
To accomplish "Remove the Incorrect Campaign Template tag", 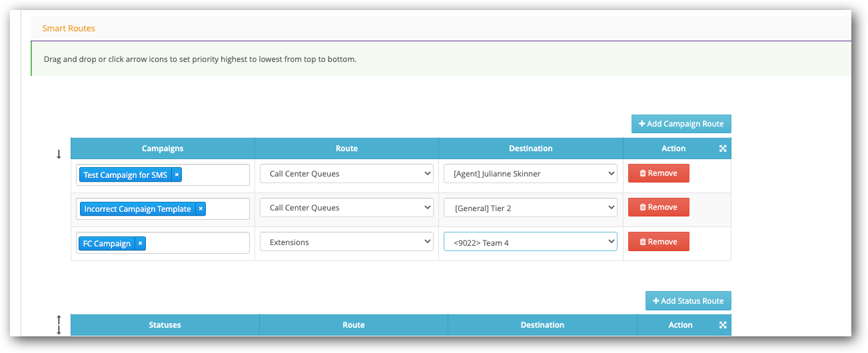I will click(x=201, y=208).
